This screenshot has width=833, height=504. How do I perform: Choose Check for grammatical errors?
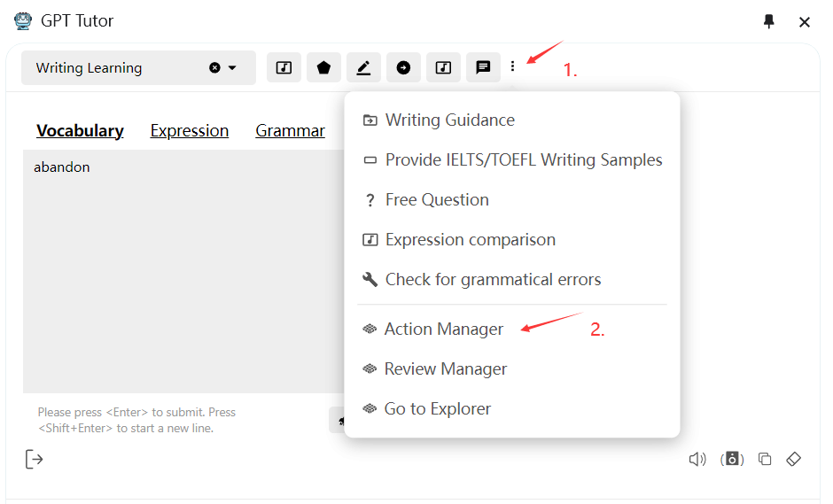tap(493, 279)
